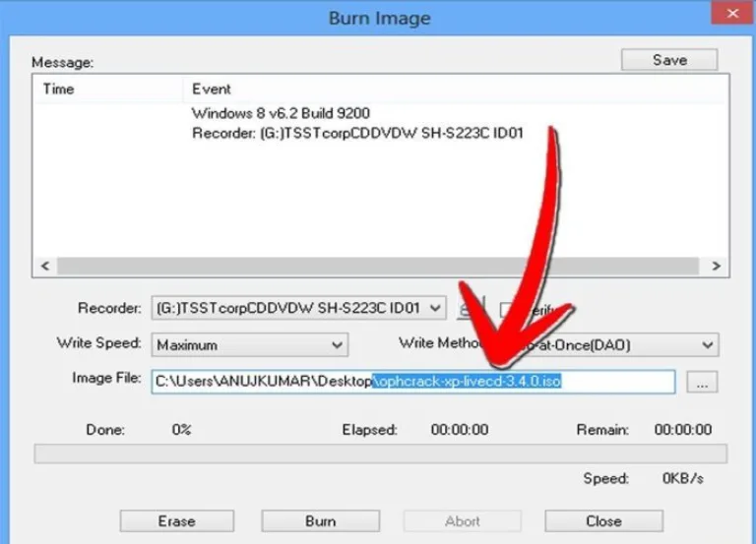The image size is (756, 544).
Task: Click the '0KB/s' speed value
Action: (683, 478)
